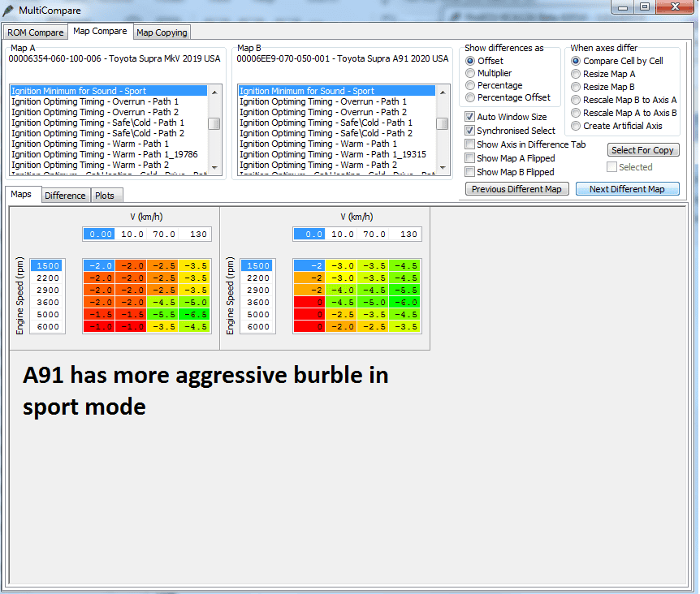Close the MultiCompare window
Screen dimensions: 700x594
click(676, 7)
